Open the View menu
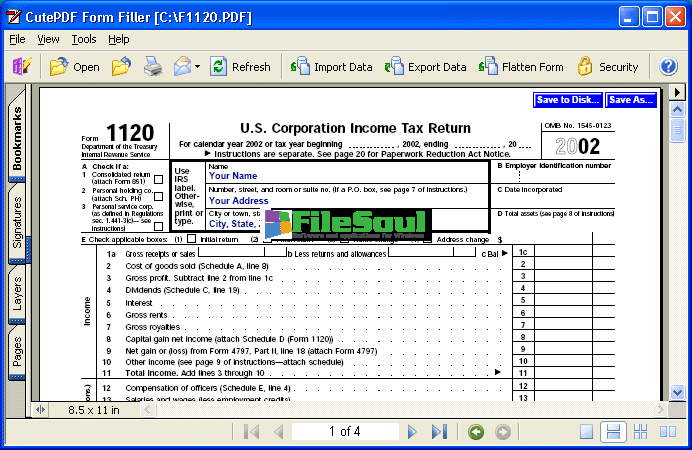Image resolution: width=692 pixels, height=450 pixels. click(x=48, y=39)
